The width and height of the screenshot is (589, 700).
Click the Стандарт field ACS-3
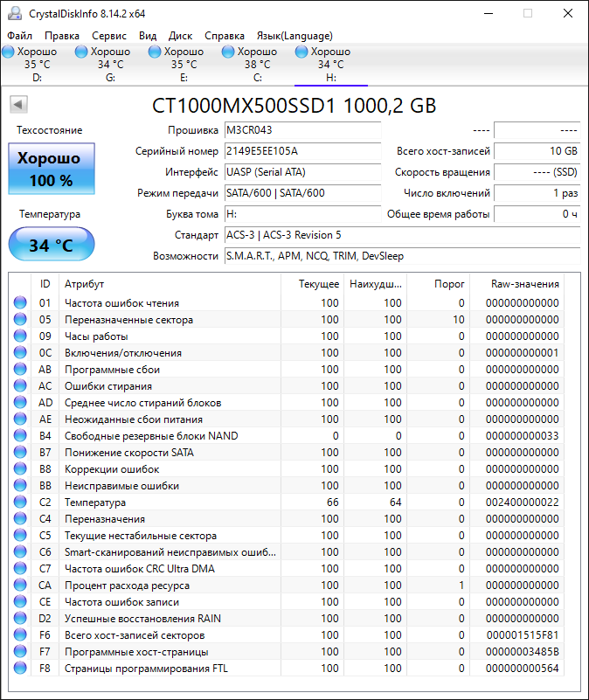point(402,235)
